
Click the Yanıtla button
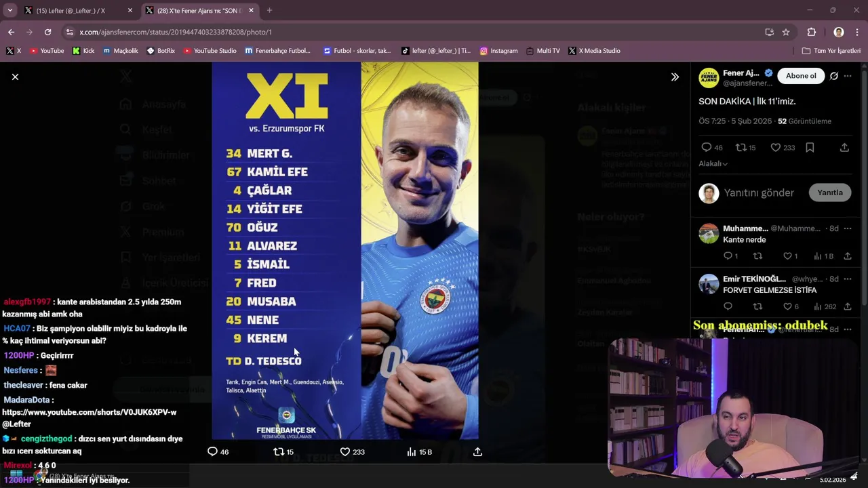point(829,192)
